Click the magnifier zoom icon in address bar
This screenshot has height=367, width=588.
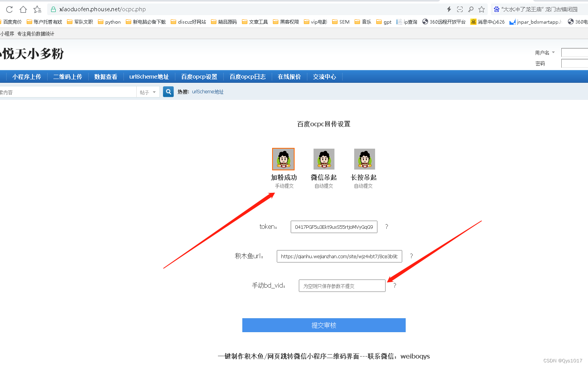[x=471, y=9]
